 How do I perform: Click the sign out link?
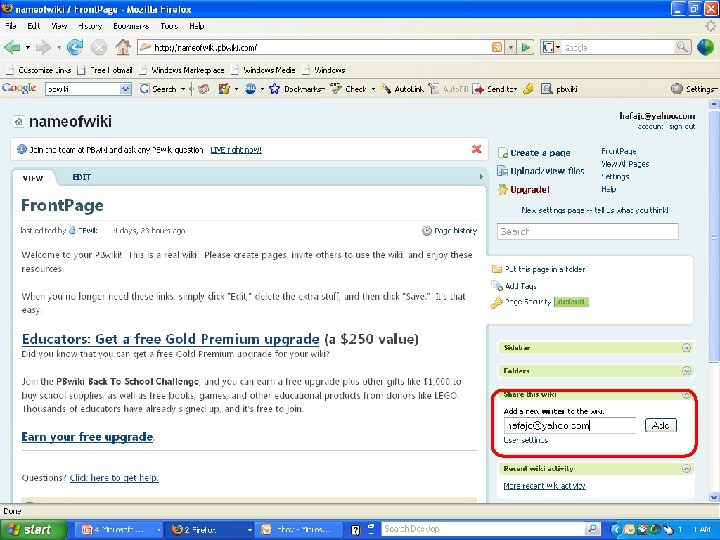pos(682,126)
